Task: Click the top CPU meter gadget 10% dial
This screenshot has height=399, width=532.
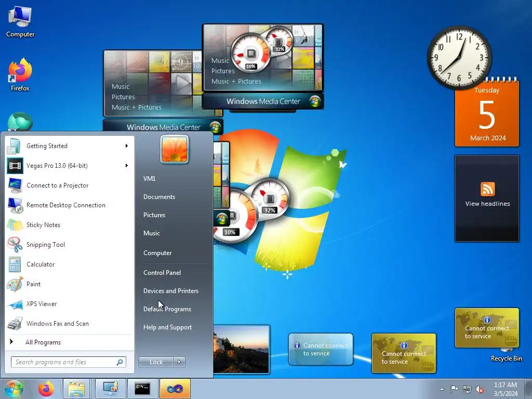Action: 250,54
